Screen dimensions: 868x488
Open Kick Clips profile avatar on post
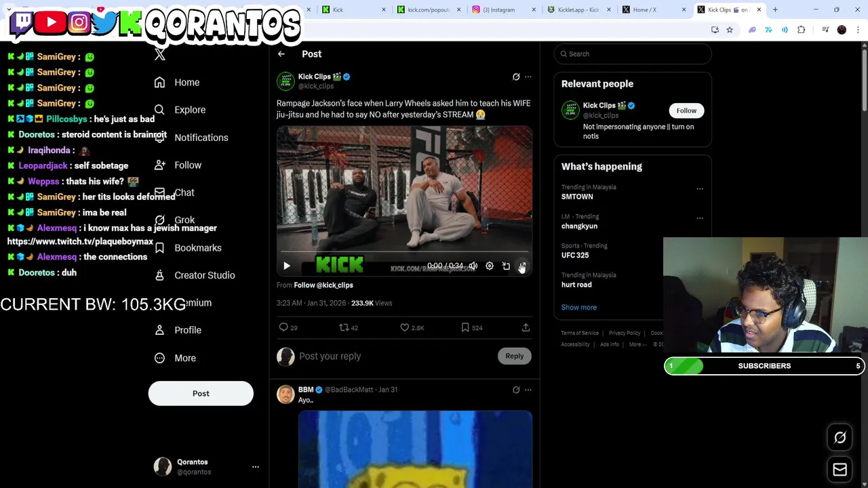pyautogui.click(x=285, y=81)
